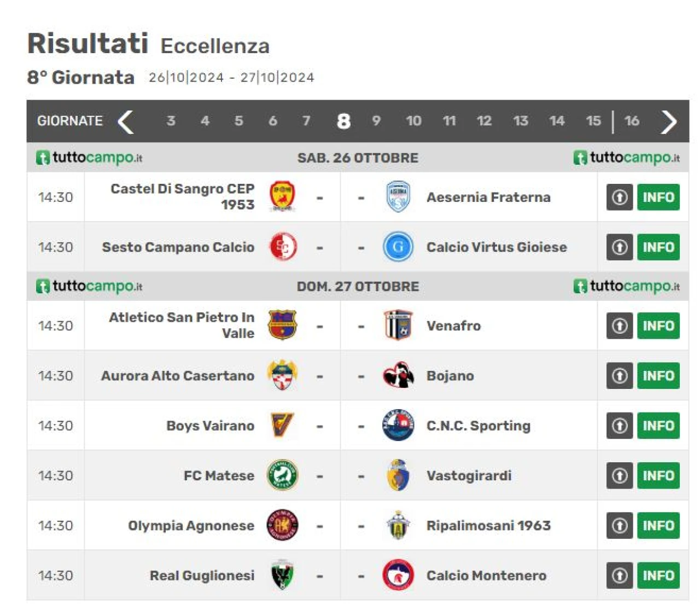Click the circle arrow icon for Boys Vairano match
700x610 pixels.
pos(619,426)
